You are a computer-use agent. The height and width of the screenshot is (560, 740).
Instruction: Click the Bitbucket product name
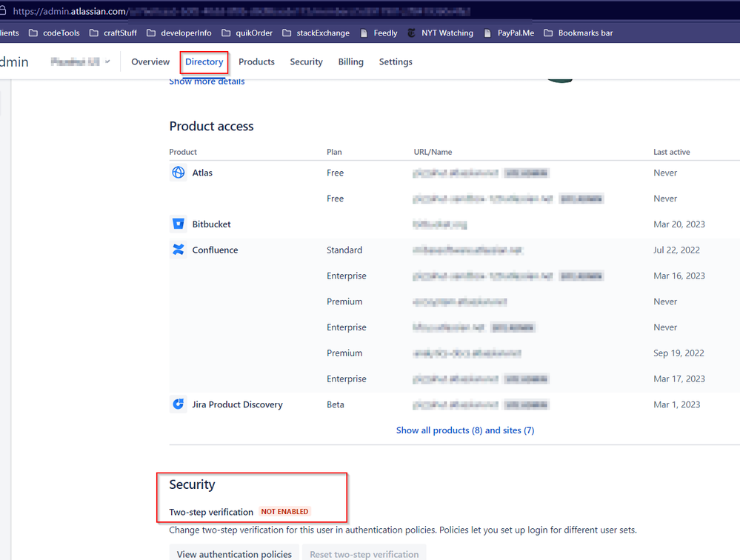[211, 224]
